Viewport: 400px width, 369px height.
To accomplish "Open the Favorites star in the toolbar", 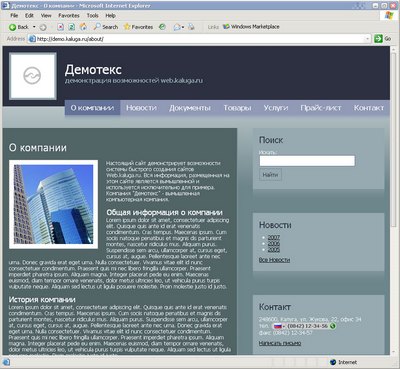I will 138,27.
